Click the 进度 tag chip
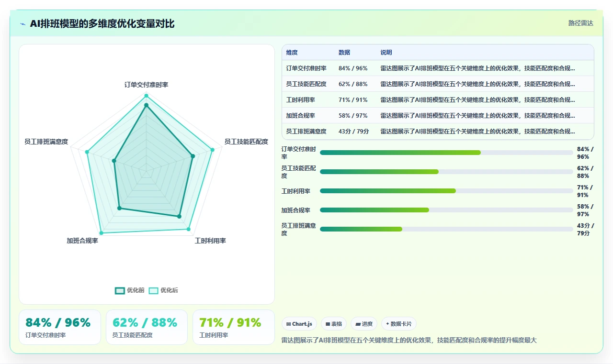The width and height of the screenshot is (613, 364). pos(364,324)
